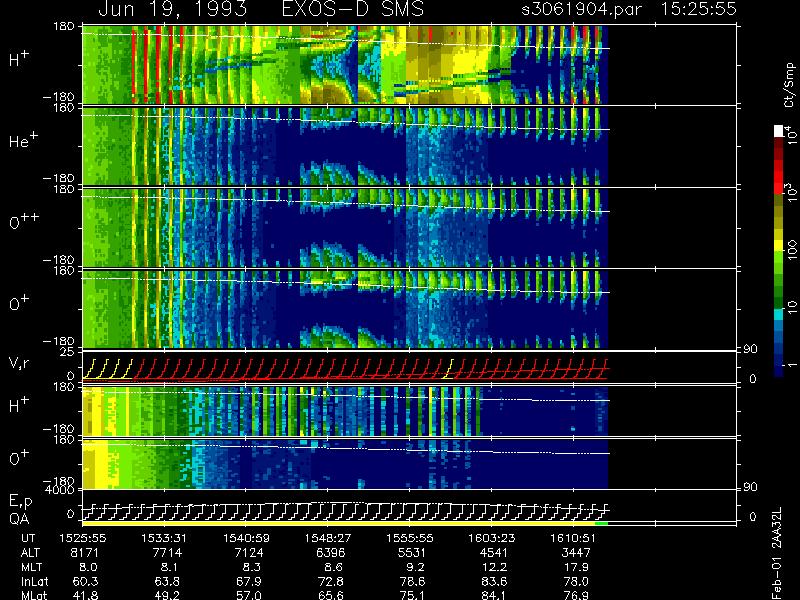Select the O+ label below the O++ panel
The image size is (800, 600).
(19, 303)
